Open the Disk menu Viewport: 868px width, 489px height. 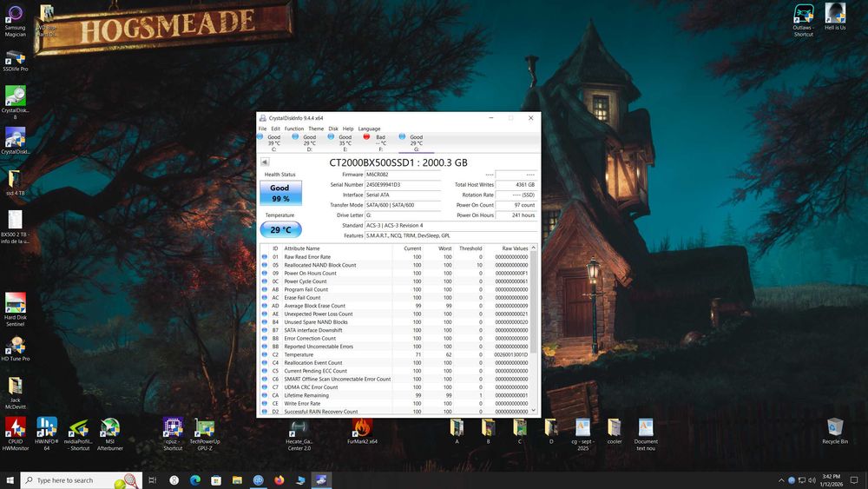pos(332,129)
